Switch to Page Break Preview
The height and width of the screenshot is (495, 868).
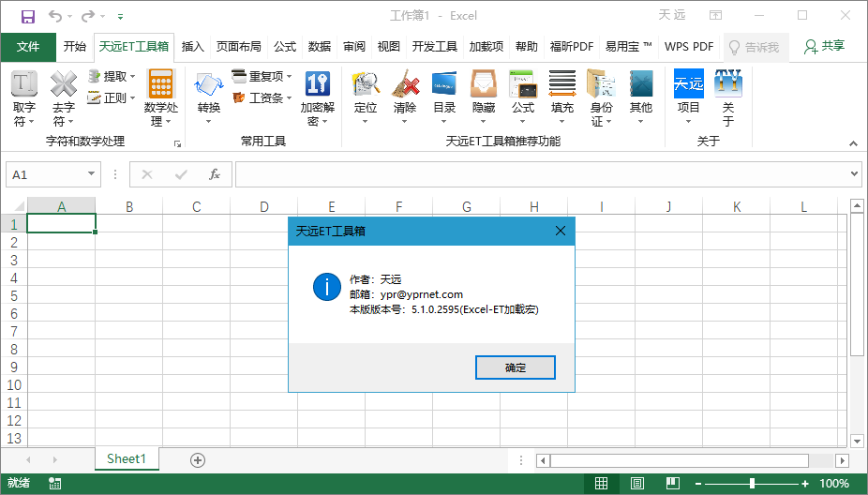pos(673,484)
